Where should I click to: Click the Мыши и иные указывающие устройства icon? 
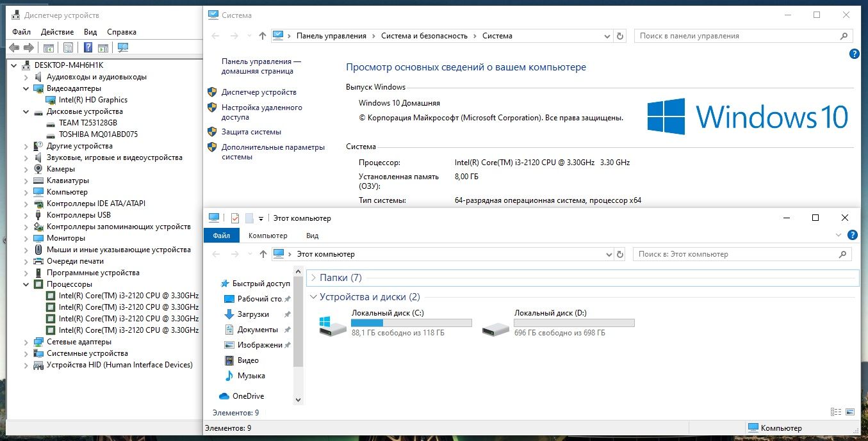pyautogui.click(x=38, y=250)
